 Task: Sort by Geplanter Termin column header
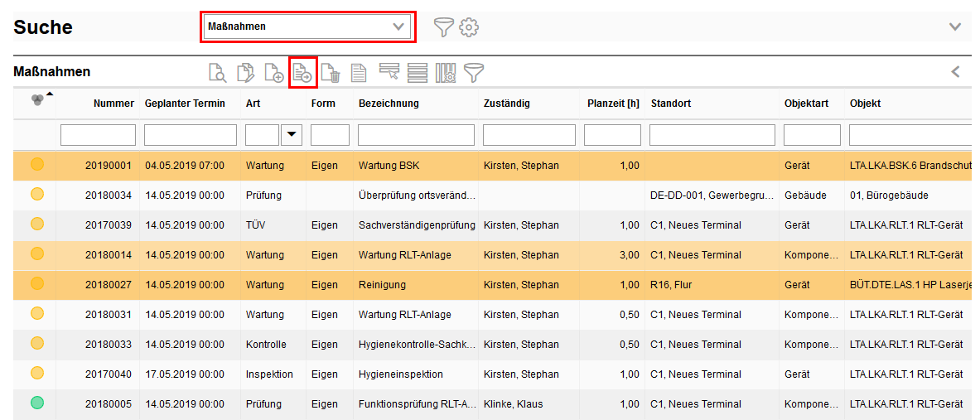185,104
